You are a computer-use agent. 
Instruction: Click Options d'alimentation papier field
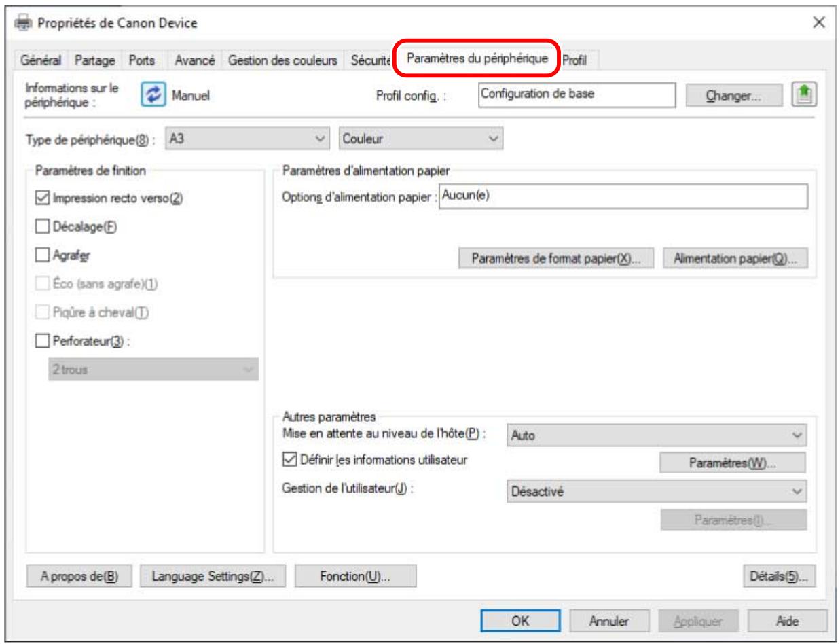(x=623, y=196)
